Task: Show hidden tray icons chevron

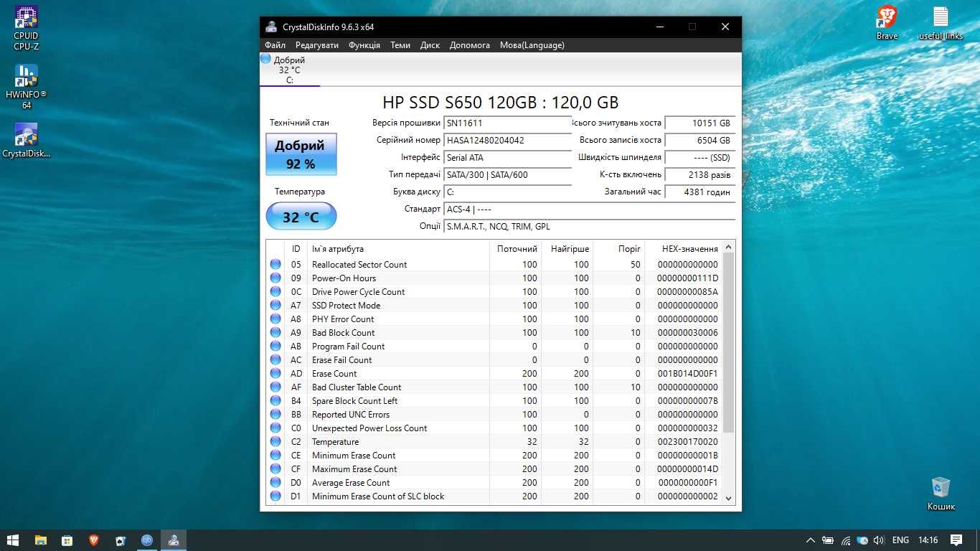Action: click(x=811, y=540)
